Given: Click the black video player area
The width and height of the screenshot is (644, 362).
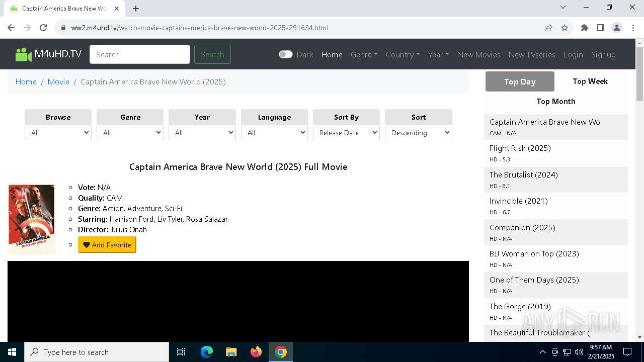Looking at the screenshot, I should [x=238, y=301].
